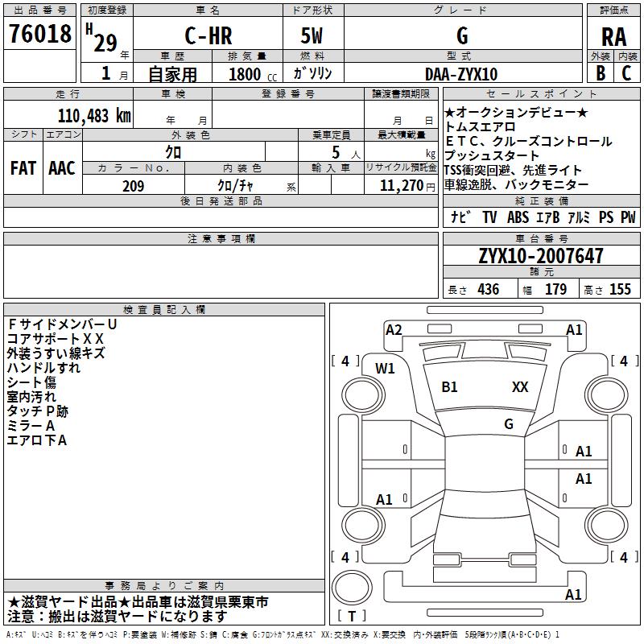Click the W1 marker on the car diagram
This screenshot has height=644, width=644.
pos(386,369)
